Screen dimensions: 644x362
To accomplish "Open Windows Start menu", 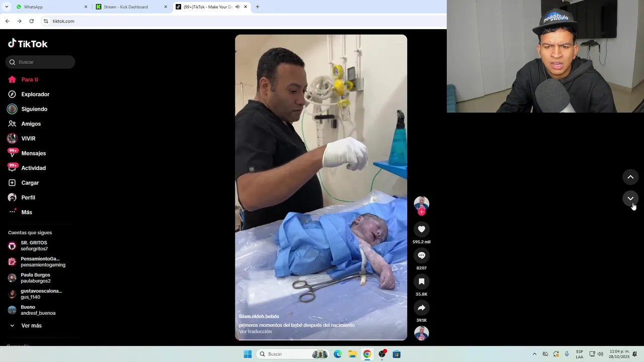I will [248, 354].
